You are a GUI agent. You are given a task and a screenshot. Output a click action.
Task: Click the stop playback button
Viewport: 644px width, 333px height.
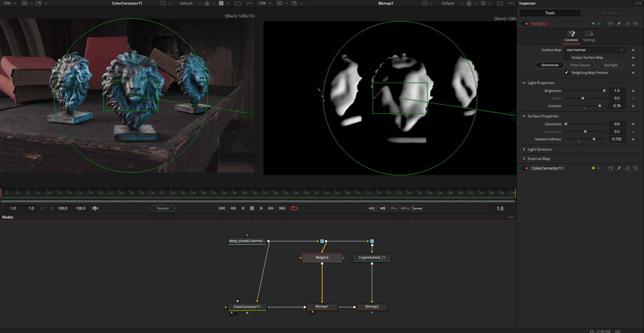click(252, 208)
